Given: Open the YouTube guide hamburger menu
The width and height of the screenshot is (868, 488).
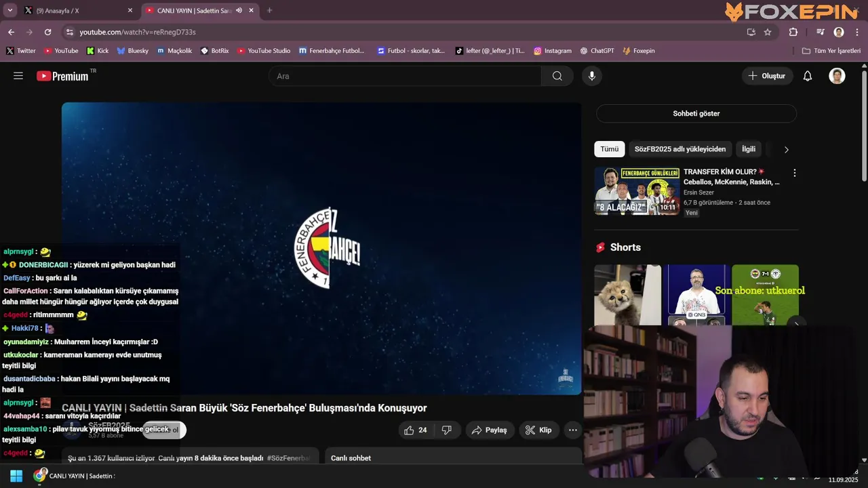Looking at the screenshot, I should click(x=18, y=76).
